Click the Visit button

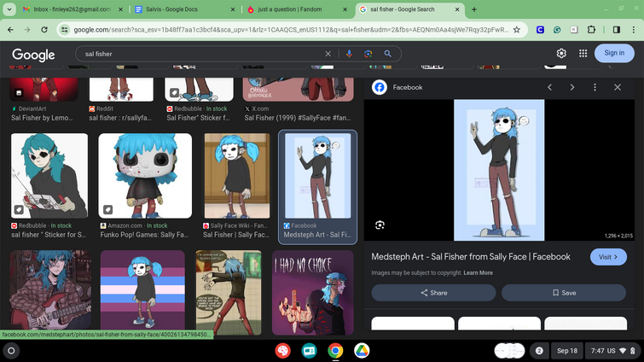tap(608, 257)
